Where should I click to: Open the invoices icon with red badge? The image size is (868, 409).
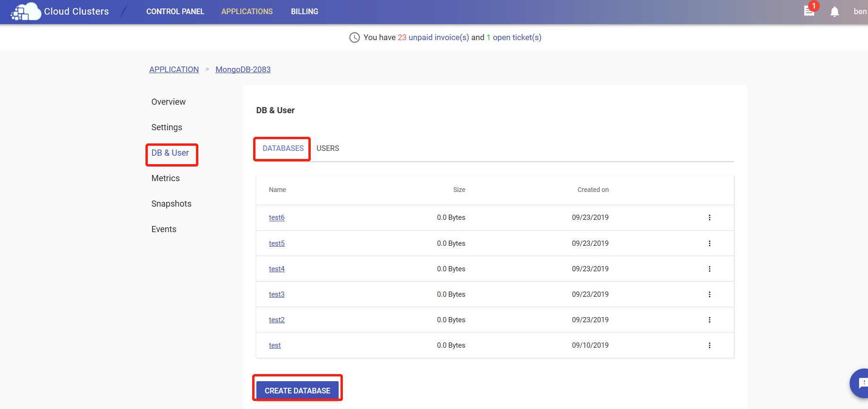pyautogui.click(x=810, y=9)
